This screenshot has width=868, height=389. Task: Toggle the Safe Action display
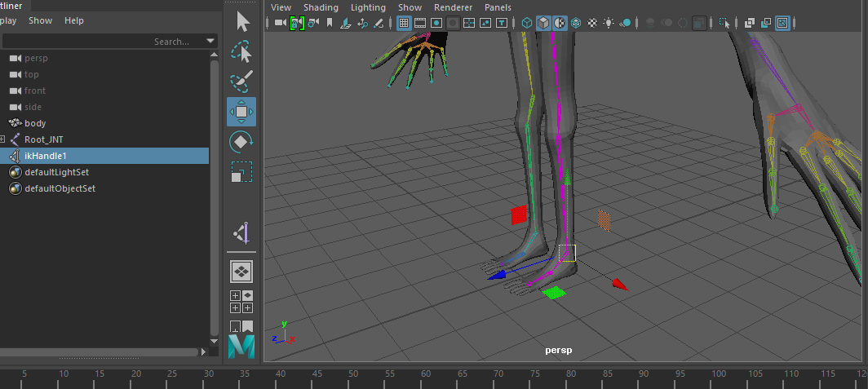coord(485,23)
